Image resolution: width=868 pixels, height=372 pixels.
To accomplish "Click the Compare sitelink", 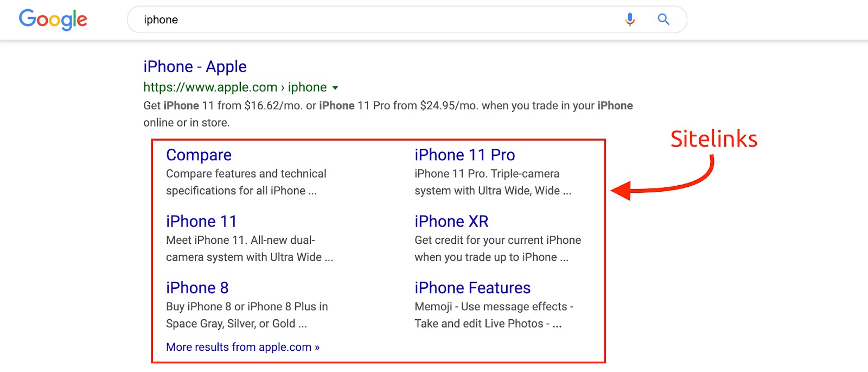I will pos(198,155).
